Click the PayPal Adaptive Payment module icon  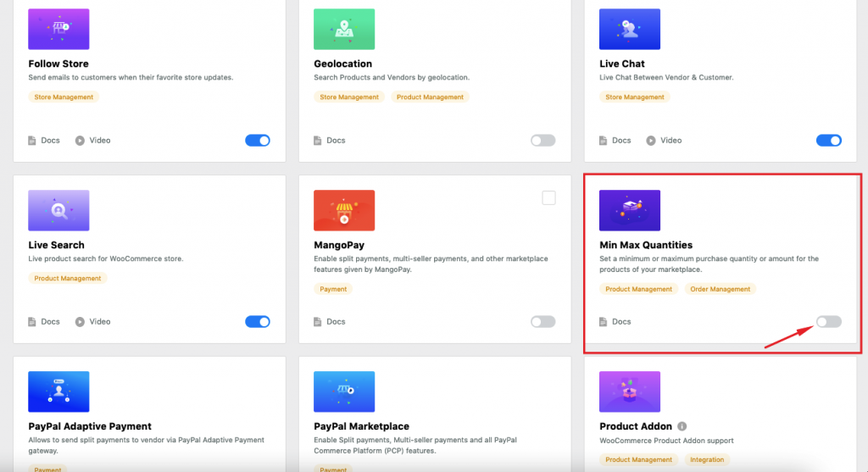[x=58, y=391]
